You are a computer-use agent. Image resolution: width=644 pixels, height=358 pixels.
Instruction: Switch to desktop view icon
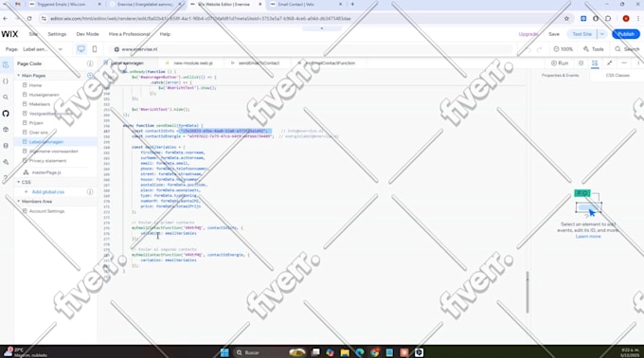pos(80,49)
